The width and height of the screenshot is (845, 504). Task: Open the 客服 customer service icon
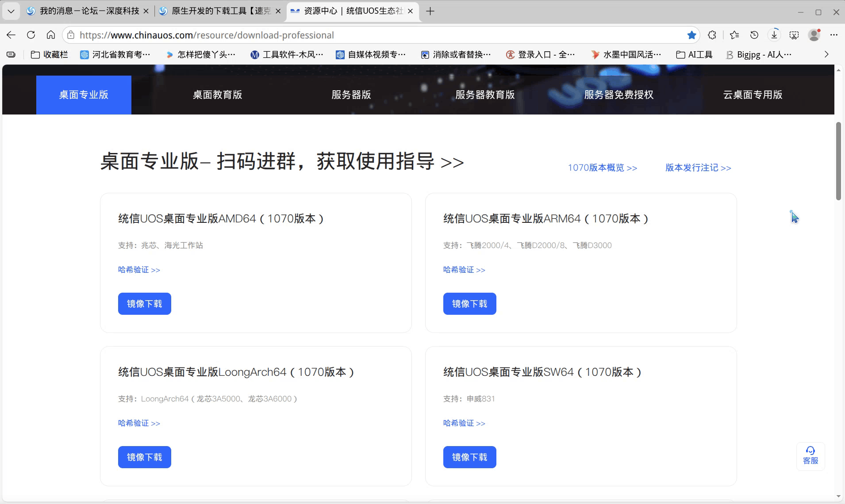coord(810,456)
